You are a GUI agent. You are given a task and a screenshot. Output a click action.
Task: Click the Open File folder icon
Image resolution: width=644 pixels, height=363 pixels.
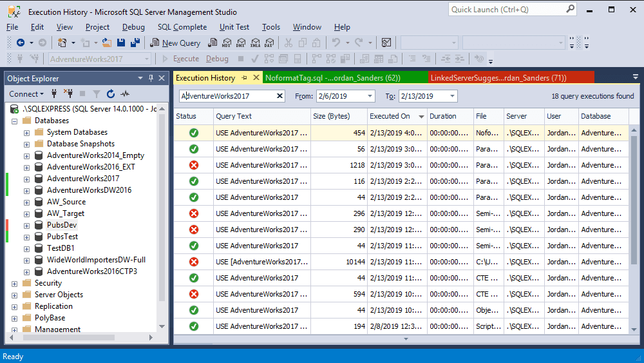click(x=107, y=43)
